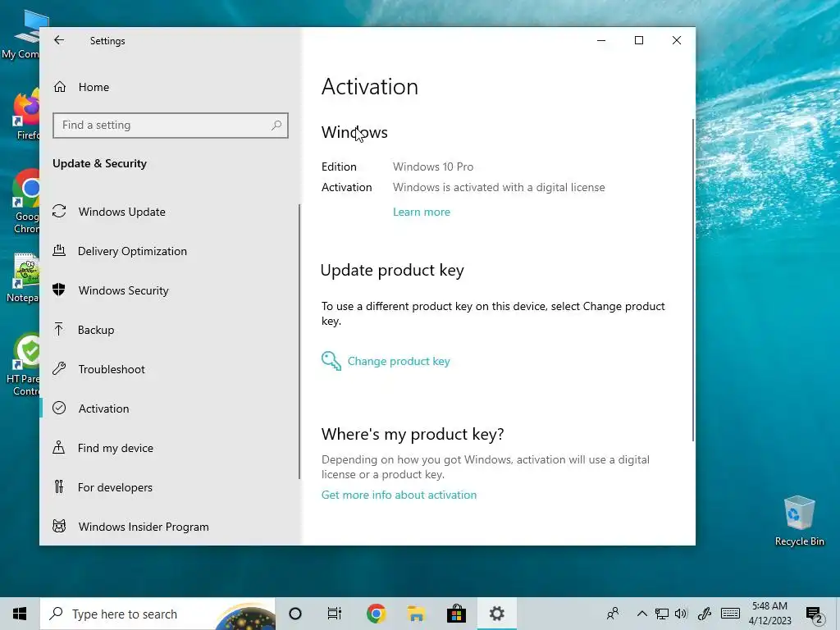The height and width of the screenshot is (630, 840).
Task: Click the Find my device person icon
Action: 59,447
